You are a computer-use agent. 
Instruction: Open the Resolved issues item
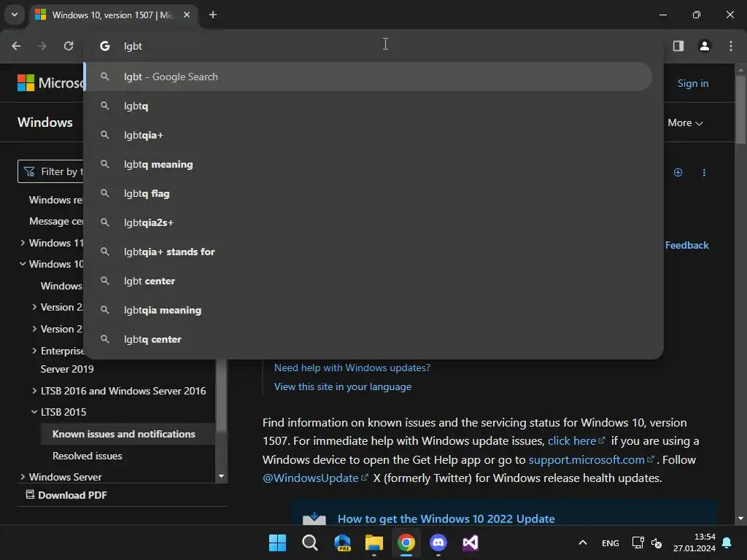tap(88, 456)
